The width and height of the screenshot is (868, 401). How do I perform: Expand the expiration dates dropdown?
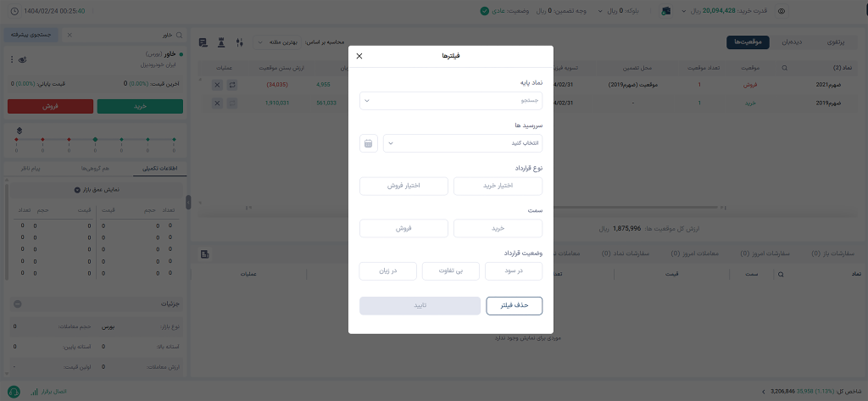463,143
